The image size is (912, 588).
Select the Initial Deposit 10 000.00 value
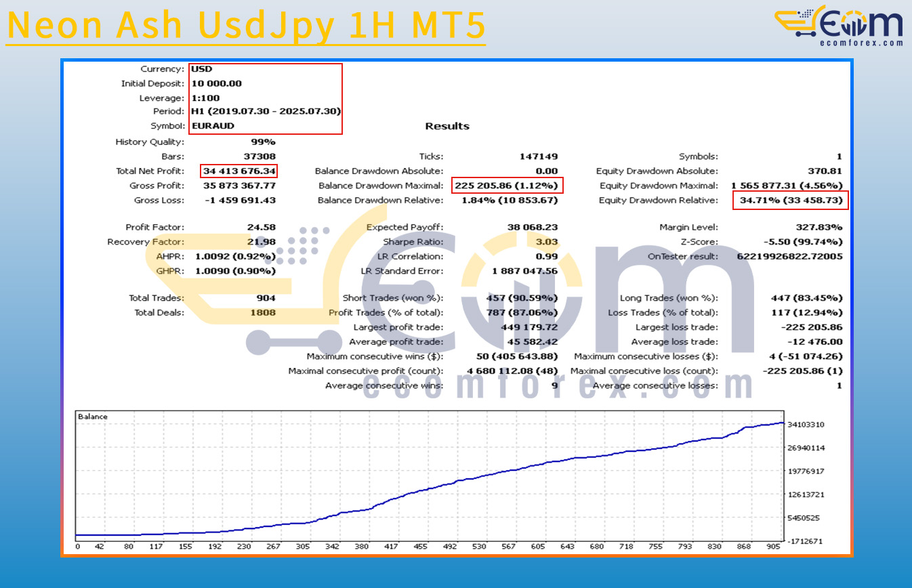(216, 84)
